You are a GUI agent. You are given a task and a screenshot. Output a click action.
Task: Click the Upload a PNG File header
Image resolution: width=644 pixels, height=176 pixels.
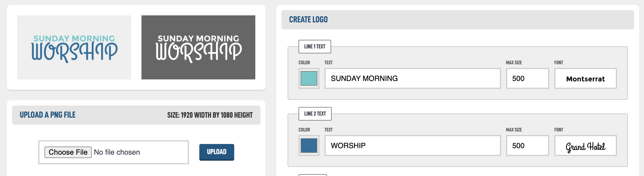pyautogui.click(x=48, y=115)
